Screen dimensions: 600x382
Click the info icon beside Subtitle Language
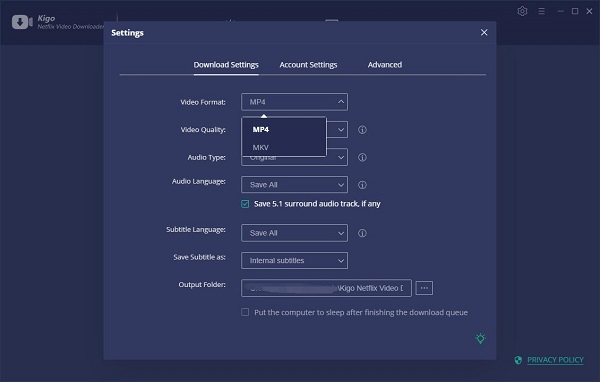(x=362, y=233)
